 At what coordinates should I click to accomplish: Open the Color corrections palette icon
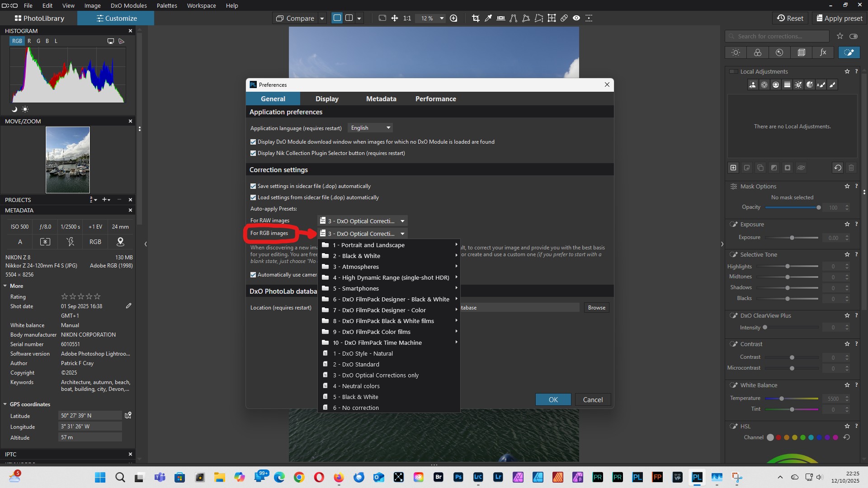(x=758, y=52)
